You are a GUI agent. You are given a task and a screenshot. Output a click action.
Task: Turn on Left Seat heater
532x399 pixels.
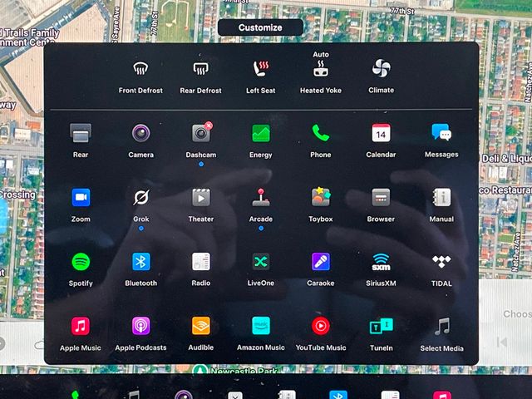(260, 69)
